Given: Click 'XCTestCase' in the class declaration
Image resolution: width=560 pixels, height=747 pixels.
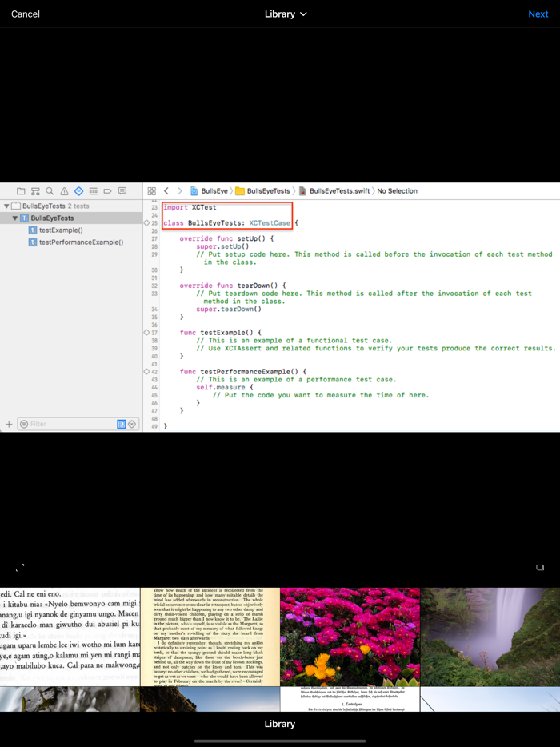Looking at the screenshot, I should pyautogui.click(x=270, y=222).
